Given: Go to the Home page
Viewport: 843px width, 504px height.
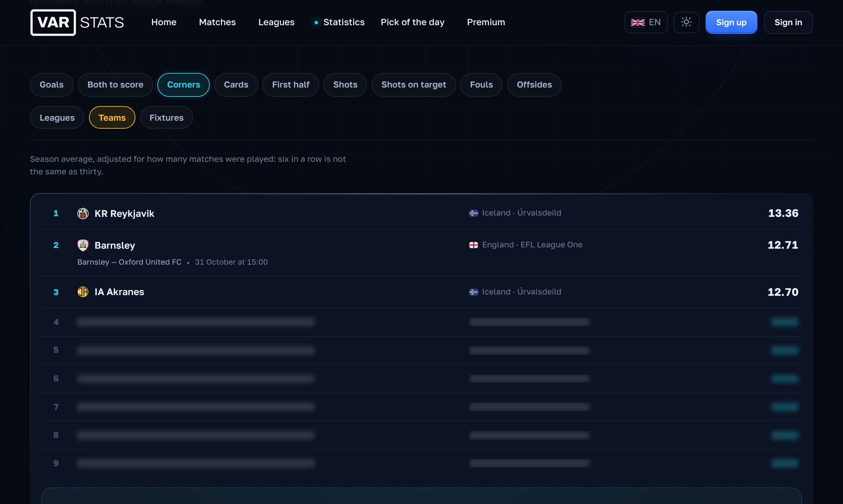Looking at the screenshot, I should [x=164, y=22].
